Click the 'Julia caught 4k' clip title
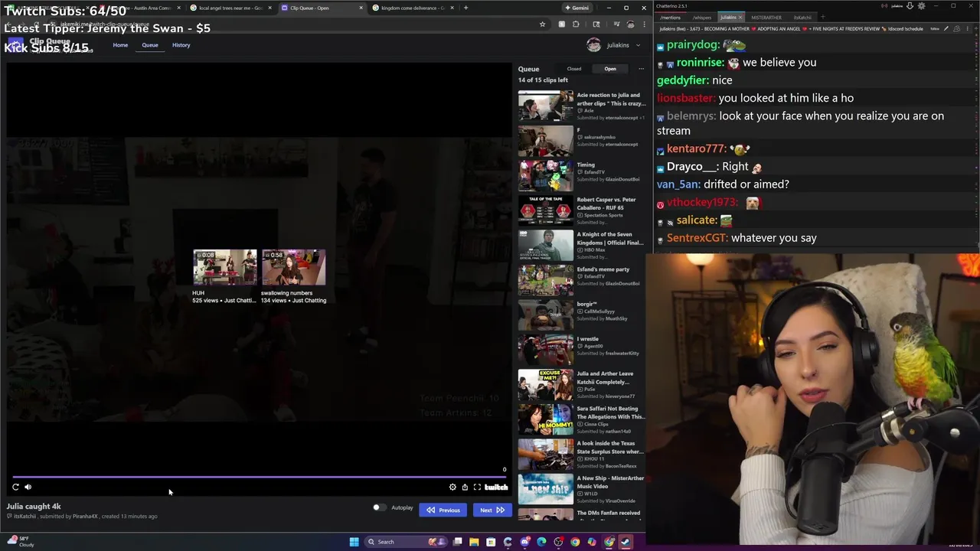This screenshot has width=980, height=551. coord(34,506)
